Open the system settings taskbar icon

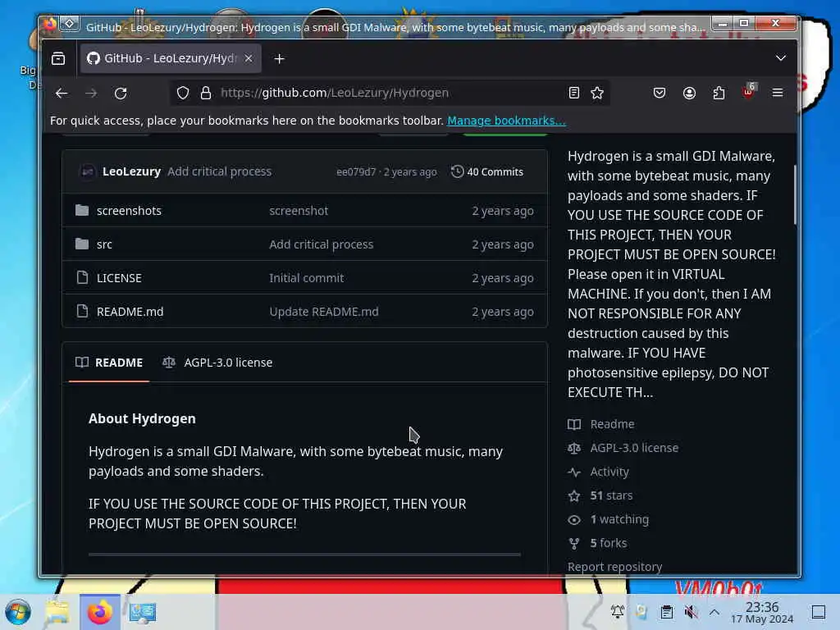click(x=142, y=612)
